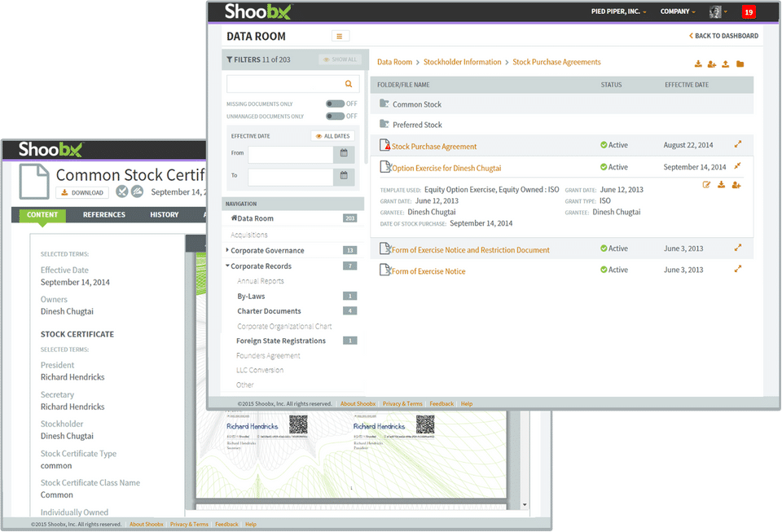Open the Common Stock folder

(417, 104)
